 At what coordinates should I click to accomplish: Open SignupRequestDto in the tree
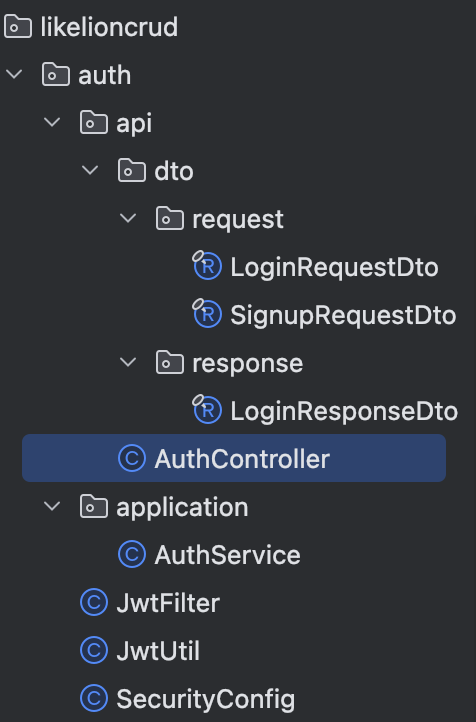click(343, 315)
